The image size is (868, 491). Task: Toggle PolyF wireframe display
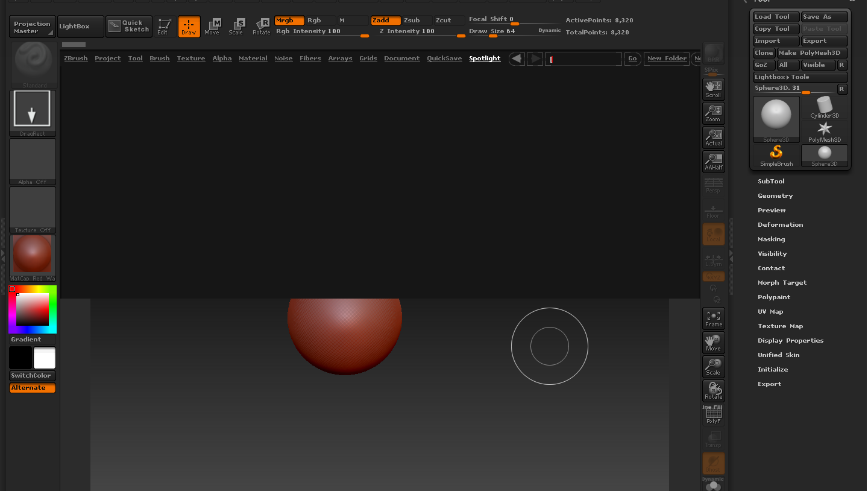point(714,415)
